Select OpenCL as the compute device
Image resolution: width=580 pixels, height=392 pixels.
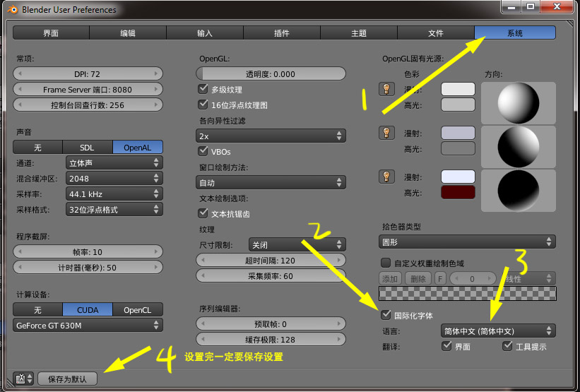click(x=138, y=309)
